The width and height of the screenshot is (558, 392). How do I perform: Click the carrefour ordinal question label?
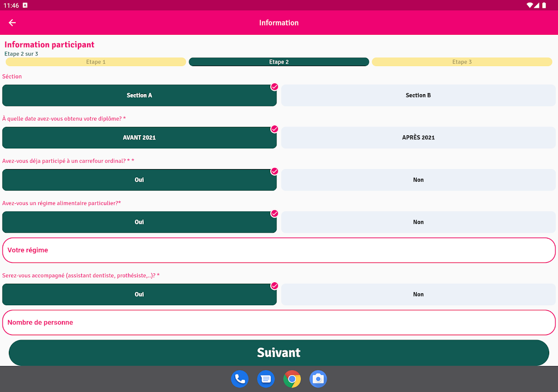[68, 161]
